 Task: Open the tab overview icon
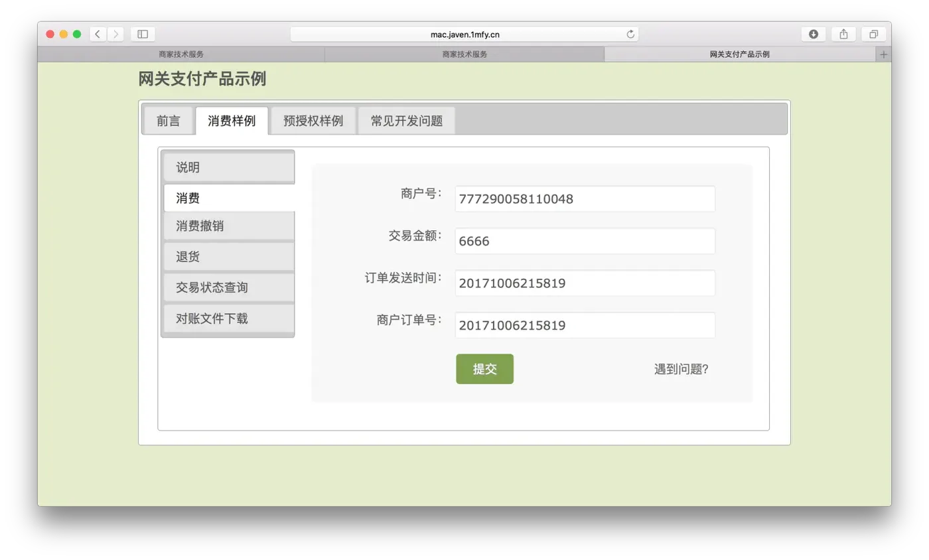click(x=873, y=34)
